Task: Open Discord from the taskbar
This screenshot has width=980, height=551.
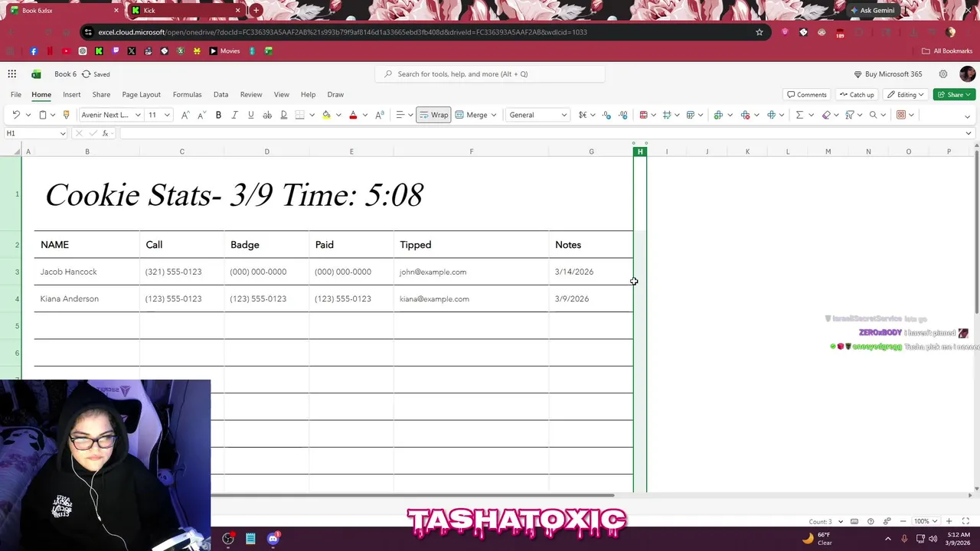Action: (273, 539)
